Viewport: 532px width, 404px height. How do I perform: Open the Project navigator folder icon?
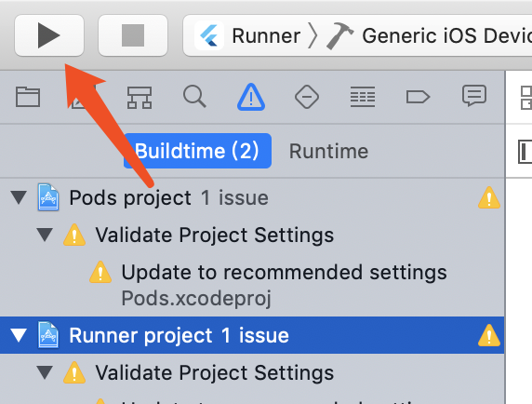tap(28, 97)
